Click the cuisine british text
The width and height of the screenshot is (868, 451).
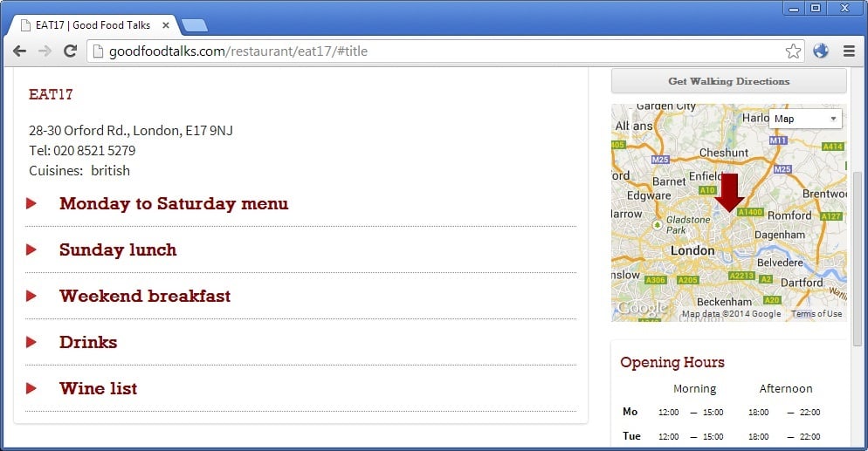pyautogui.click(x=110, y=171)
